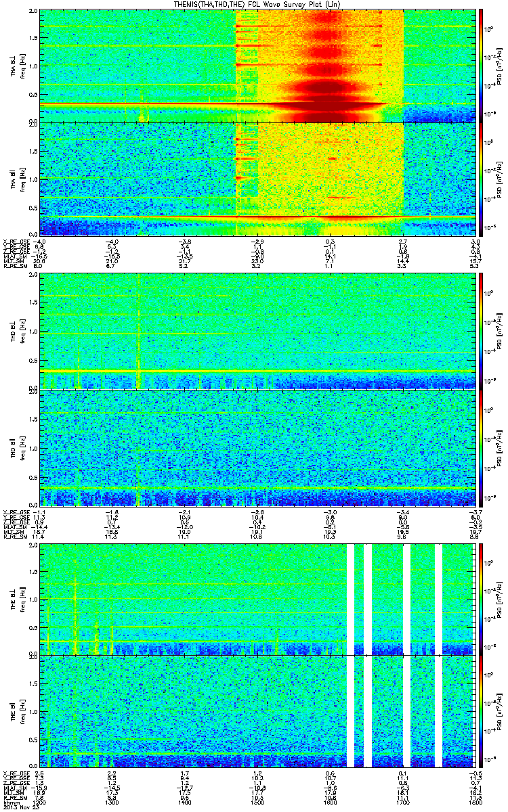Select the THA B-parallel spectrogram panel
This screenshot has height=812, width=508.
pyautogui.click(x=258, y=179)
